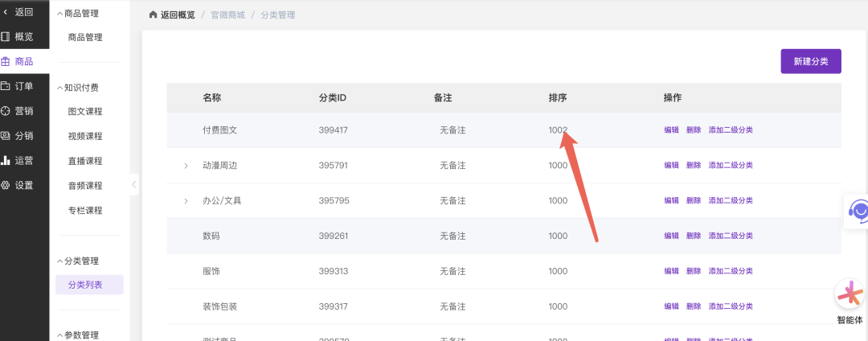This screenshot has width=868, height=341.
Task: Open the Orders (订单) sidebar icon
Action: click(x=6, y=86)
